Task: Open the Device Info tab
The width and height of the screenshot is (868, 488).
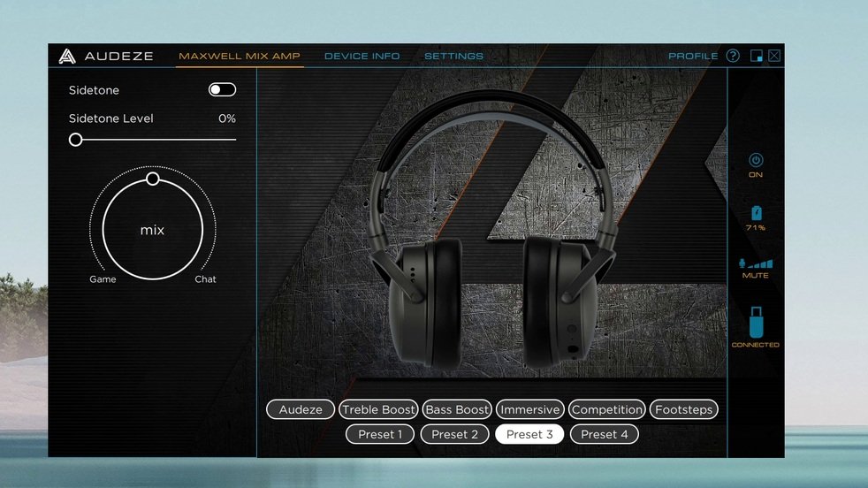Action: coord(362,56)
